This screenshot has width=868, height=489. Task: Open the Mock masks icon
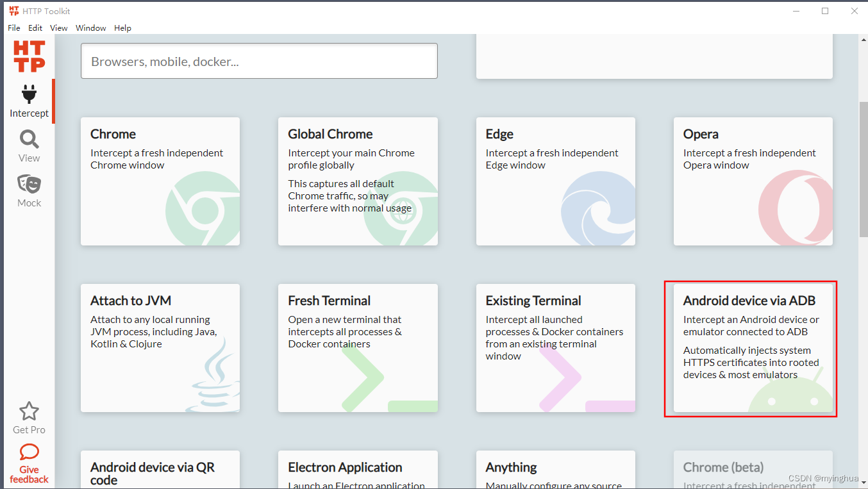pos(29,183)
